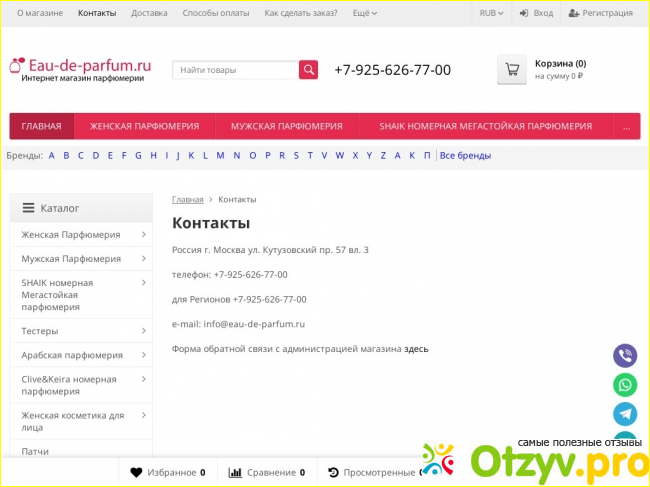The height and width of the screenshot is (487, 650).
Task: Click the red search magnifier button
Action: (x=309, y=70)
